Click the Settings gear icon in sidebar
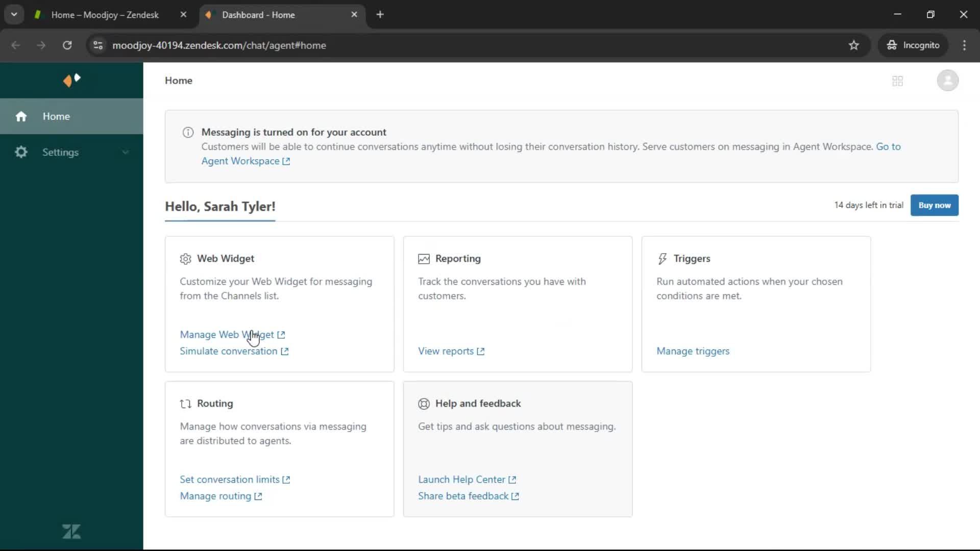The width and height of the screenshot is (980, 551). tap(21, 152)
